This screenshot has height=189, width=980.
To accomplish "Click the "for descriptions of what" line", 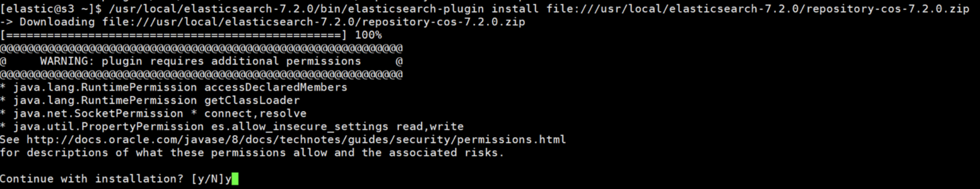I will [x=252, y=153].
